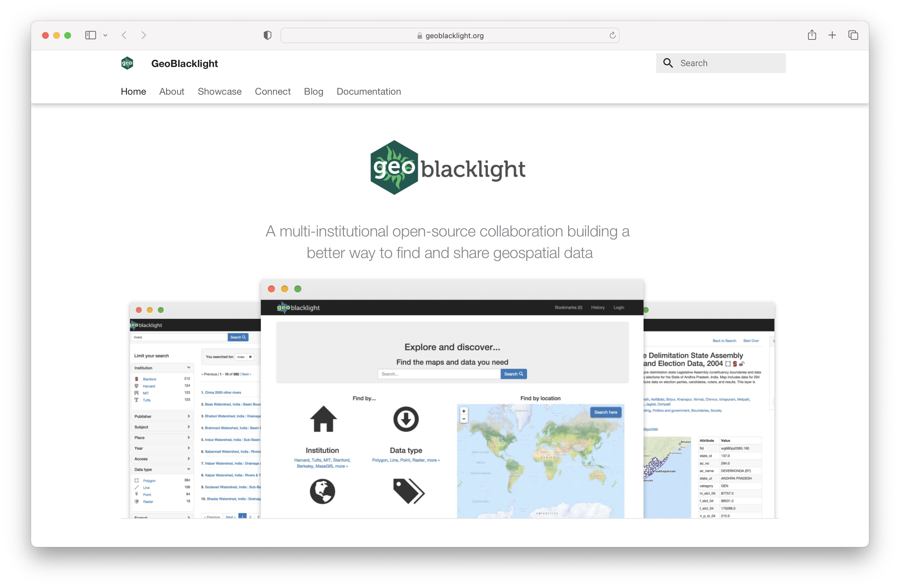Viewport: 900px width, 588px height.
Task: Show the tab overview icon
Action: 853,35
